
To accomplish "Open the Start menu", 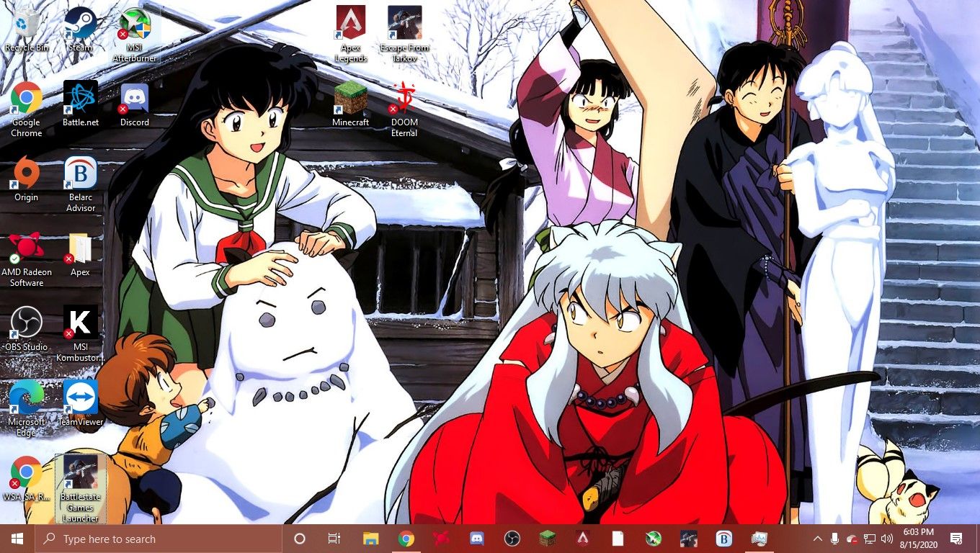I will 15,538.
